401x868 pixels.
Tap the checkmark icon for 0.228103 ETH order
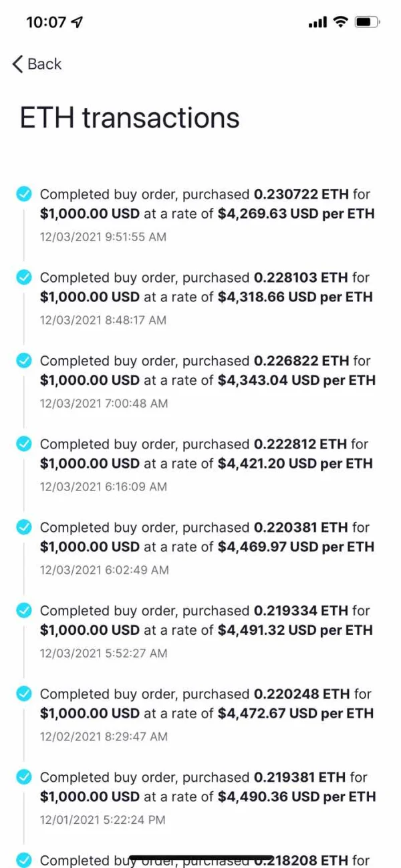click(x=24, y=277)
